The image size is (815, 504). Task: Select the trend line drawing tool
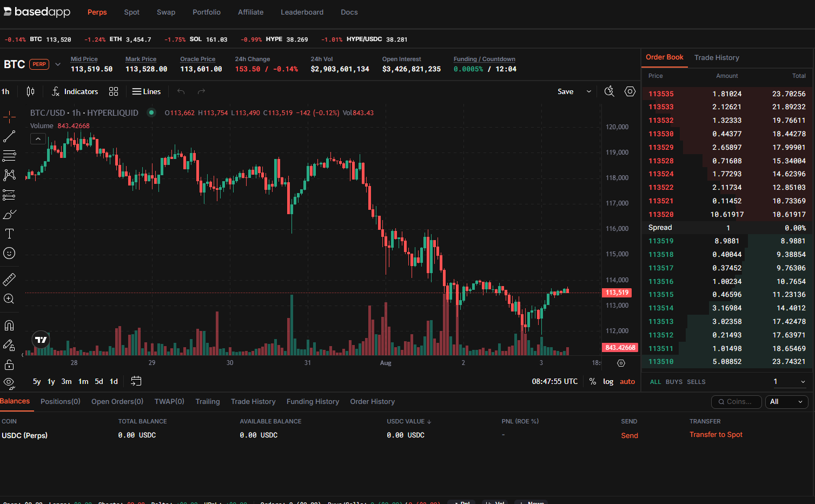[x=9, y=136]
